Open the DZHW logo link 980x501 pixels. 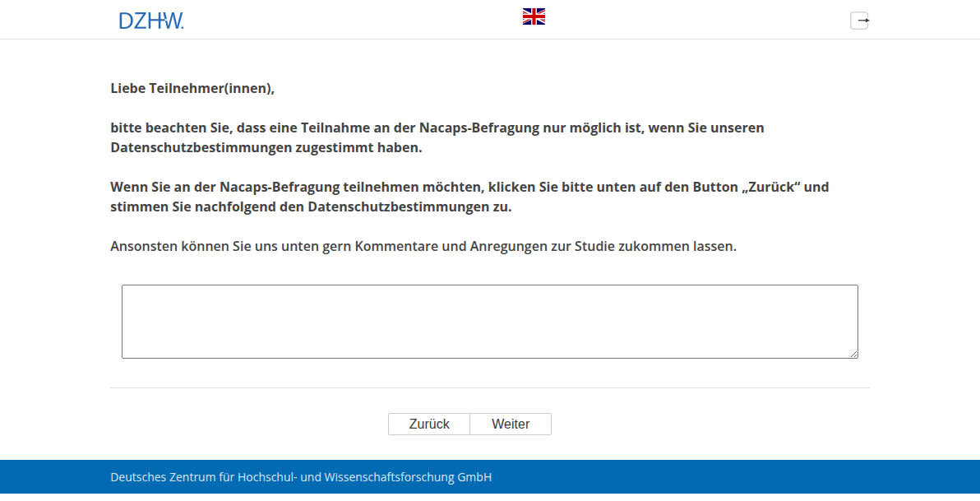pos(151,21)
